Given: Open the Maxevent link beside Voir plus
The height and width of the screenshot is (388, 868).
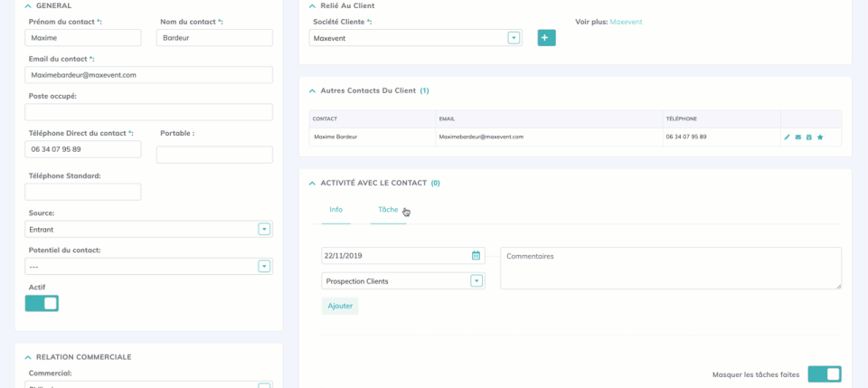Looking at the screenshot, I should (x=626, y=22).
